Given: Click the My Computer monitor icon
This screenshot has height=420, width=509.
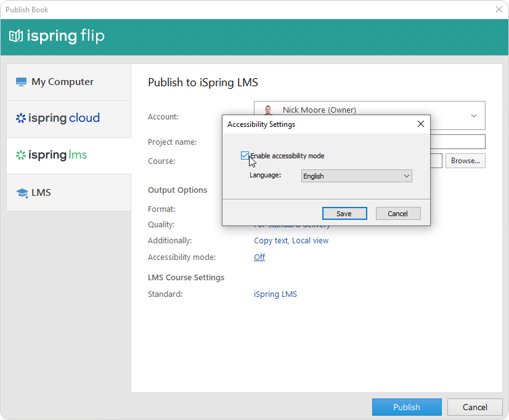Looking at the screenshot, I should pyautogui.click(x=22, y=82).
